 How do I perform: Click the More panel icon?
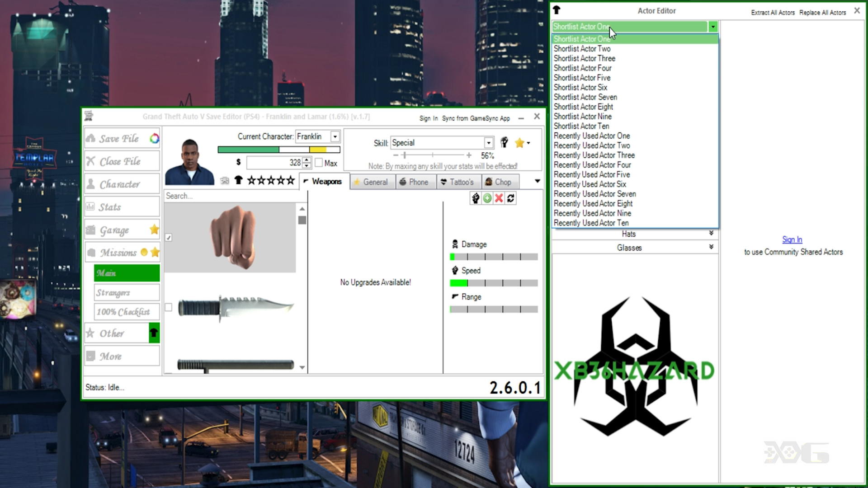coord(90,356)
